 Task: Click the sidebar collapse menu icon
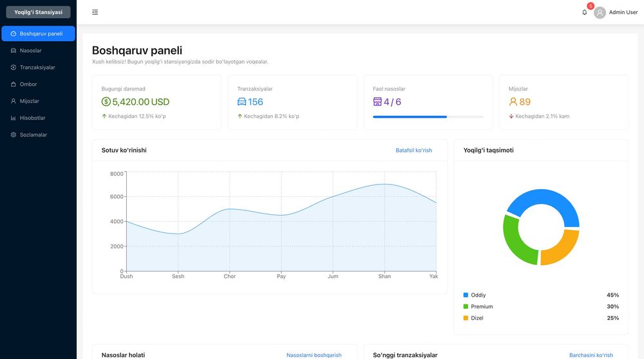pyautogui.click(x=95, y=12)
